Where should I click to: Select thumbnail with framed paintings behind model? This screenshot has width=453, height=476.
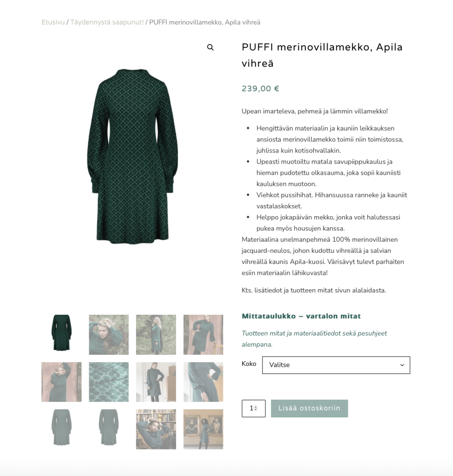click(204, 429)
